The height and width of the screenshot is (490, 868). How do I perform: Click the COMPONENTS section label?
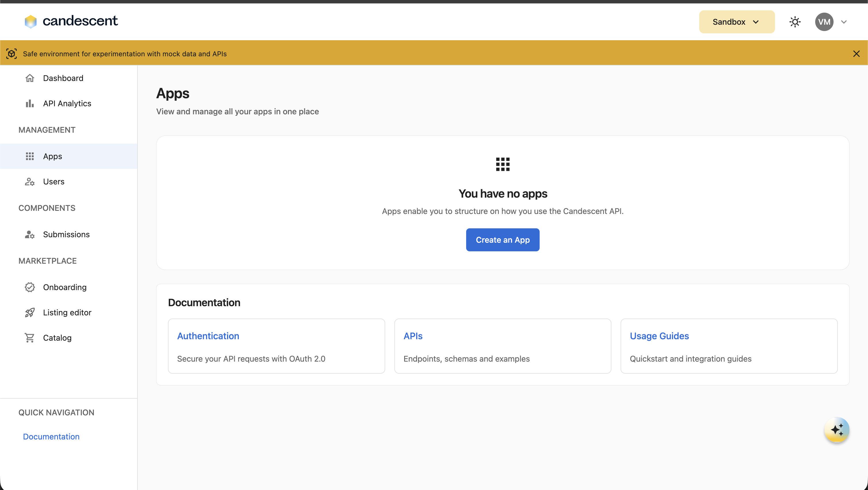[x=47, y=208]
